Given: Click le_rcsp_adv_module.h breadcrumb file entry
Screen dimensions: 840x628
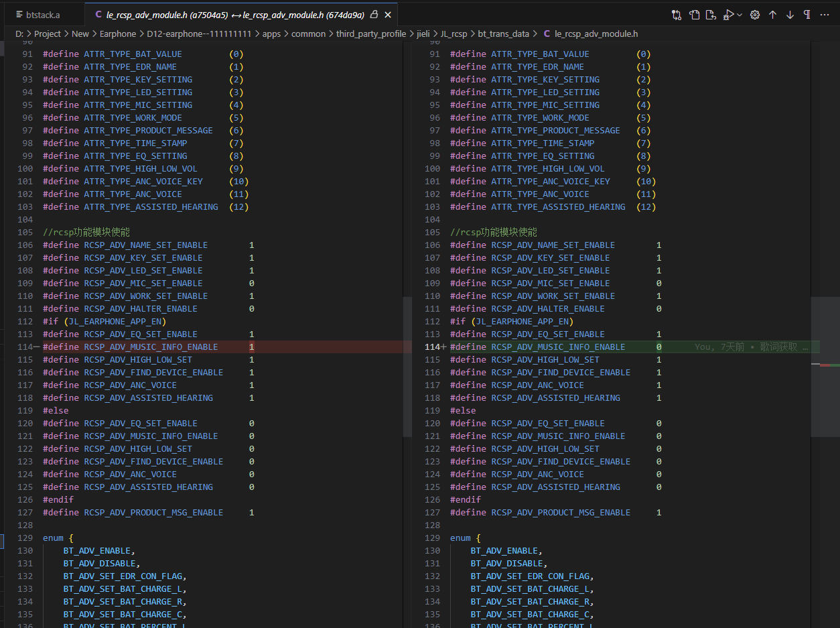Looking at the screenshot, I should click(x=596, y=34).
